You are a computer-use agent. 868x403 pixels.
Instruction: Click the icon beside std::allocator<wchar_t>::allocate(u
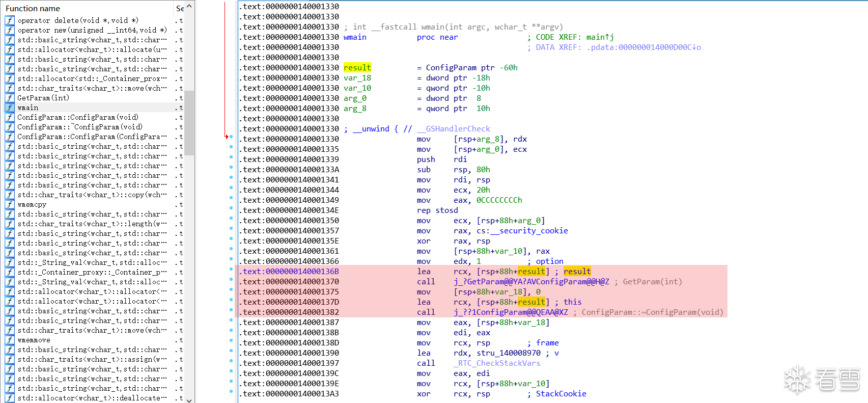pyautogui.click(x=10, y=49)
